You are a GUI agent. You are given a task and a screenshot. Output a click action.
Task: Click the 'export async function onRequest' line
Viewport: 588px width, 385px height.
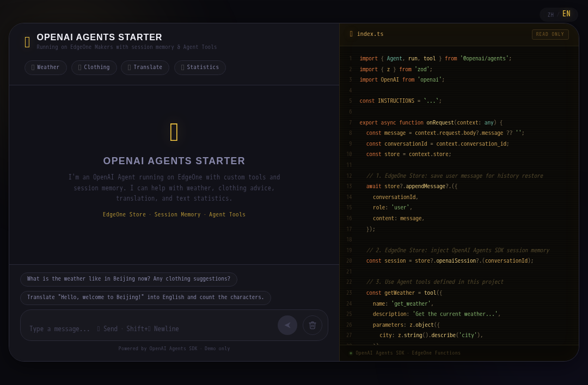click(x=431, y=123)
